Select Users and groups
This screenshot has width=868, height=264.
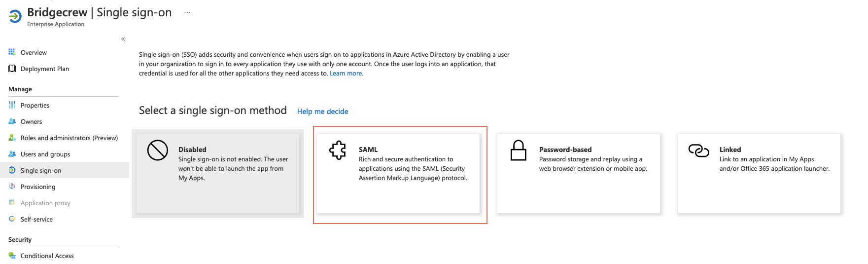pyautogui.click(x=45, y=154)
